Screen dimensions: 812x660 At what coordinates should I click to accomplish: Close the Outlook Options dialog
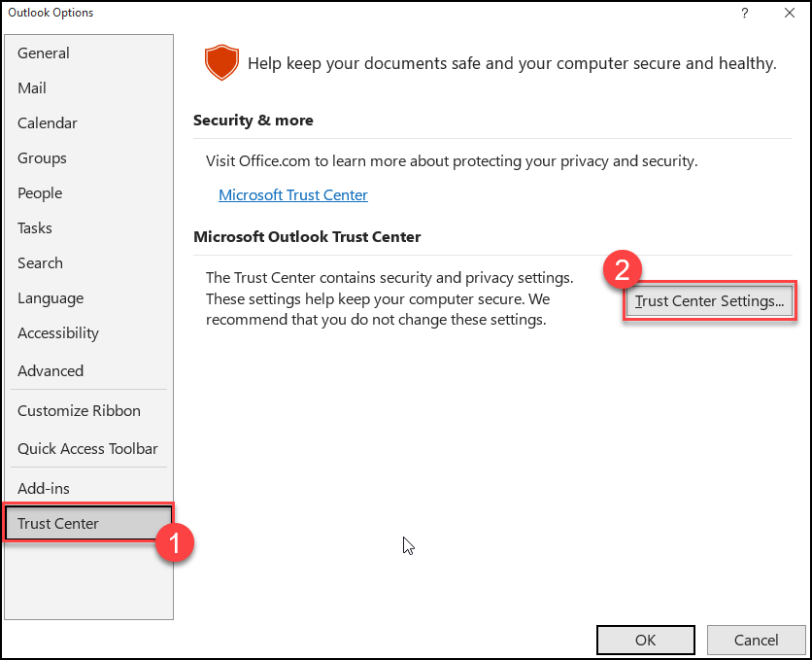coord(789,13)
